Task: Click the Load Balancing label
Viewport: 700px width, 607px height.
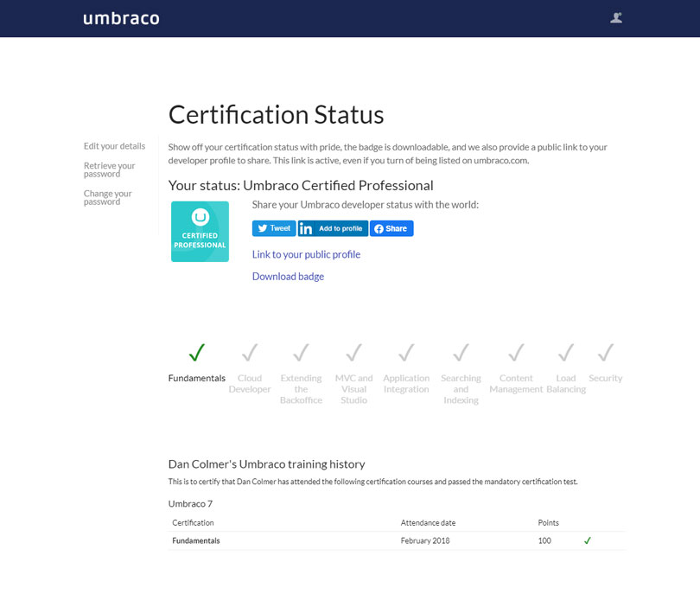Action: click(566, 384)
